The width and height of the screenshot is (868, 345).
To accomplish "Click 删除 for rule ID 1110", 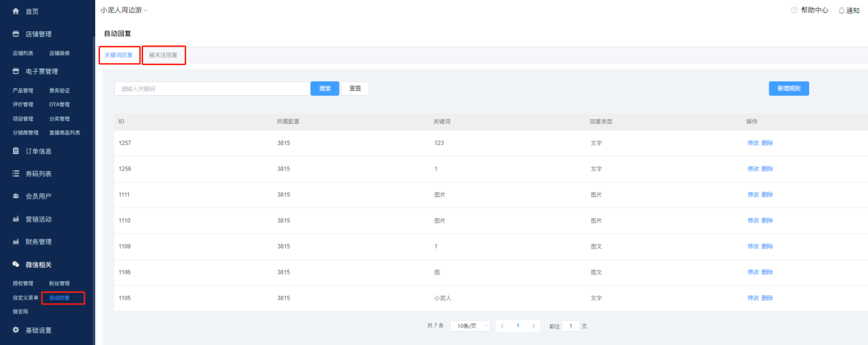I will pyautogui.click(x=767, y=220).
